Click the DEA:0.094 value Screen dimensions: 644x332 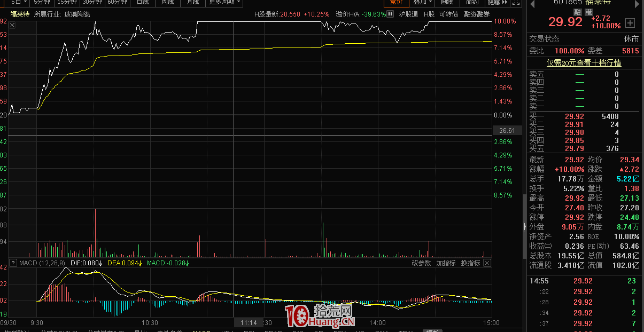125,263
